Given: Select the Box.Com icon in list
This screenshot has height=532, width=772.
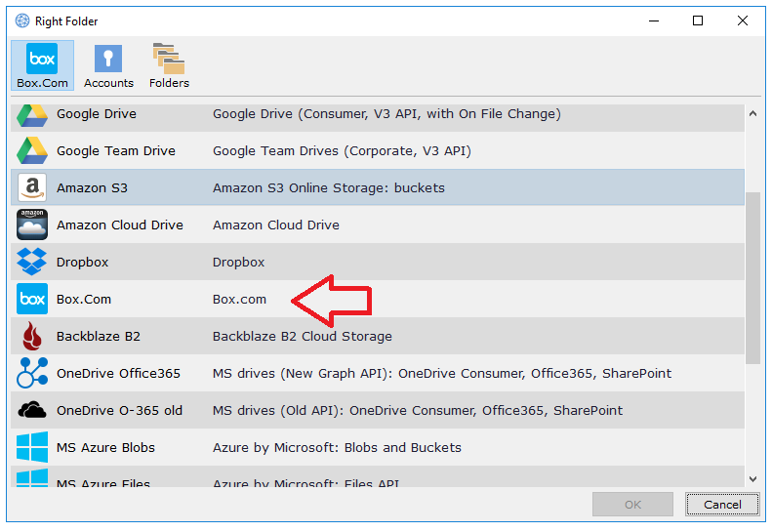Looking at the screenshot, I should 32,300.
